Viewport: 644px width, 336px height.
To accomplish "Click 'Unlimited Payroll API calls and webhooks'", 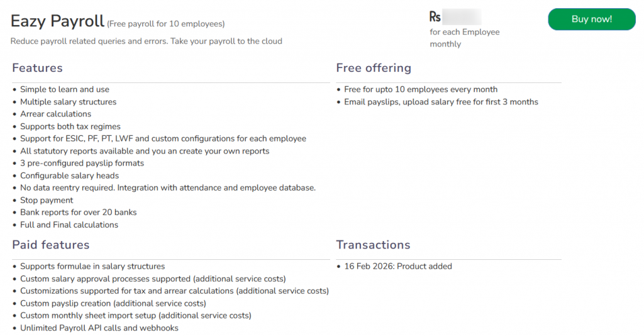I will tap(99, 328).
